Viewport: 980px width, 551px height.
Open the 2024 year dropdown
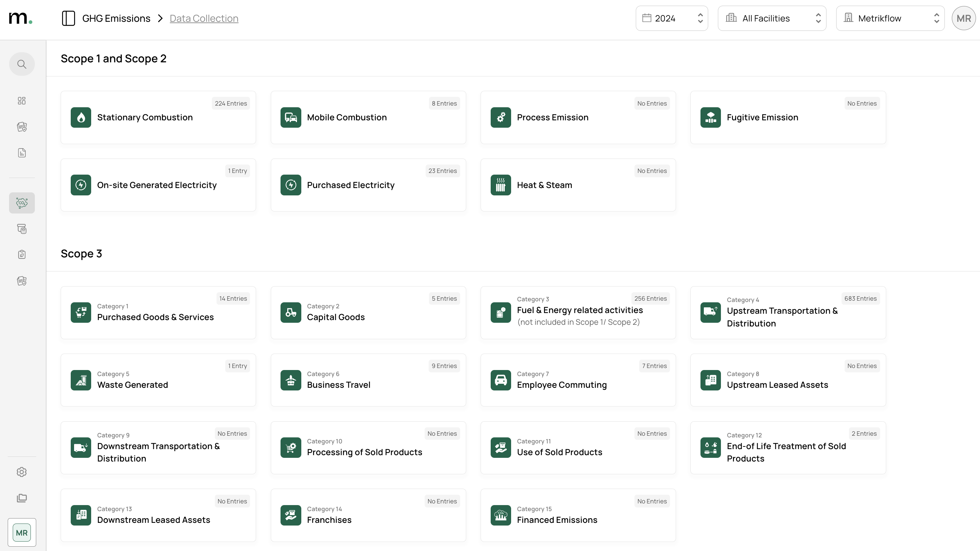(x=671, y=18)
